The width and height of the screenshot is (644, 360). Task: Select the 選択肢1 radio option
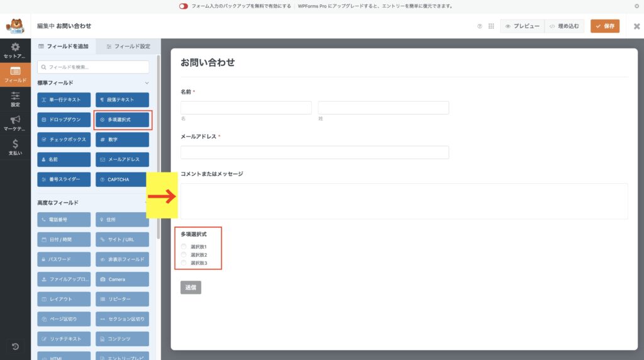click(x=184, y=246)
